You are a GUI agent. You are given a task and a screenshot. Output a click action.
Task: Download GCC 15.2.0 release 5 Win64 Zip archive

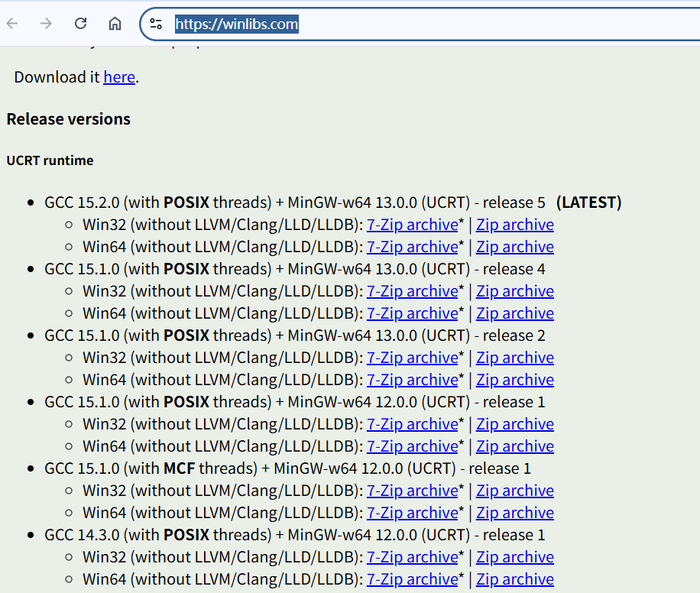[514, 247]
